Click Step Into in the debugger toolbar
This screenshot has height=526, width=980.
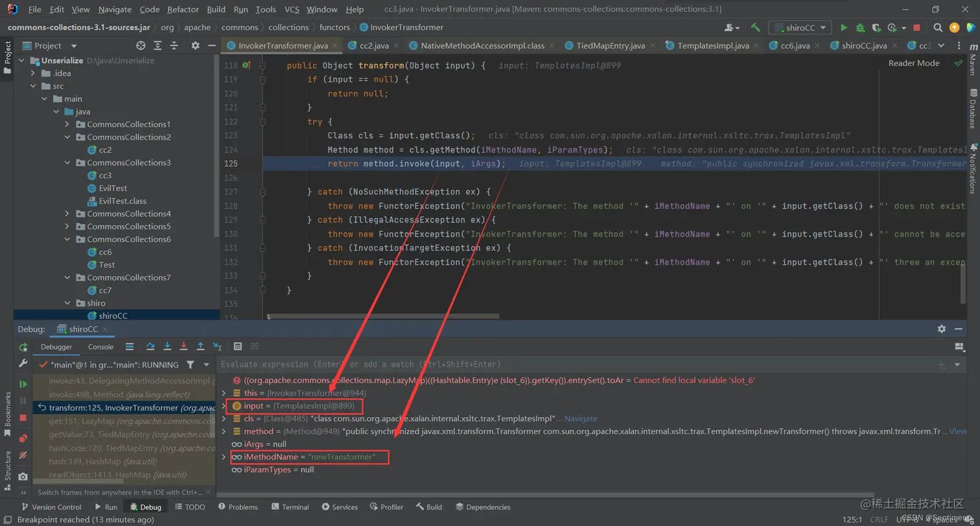[167, 346]
